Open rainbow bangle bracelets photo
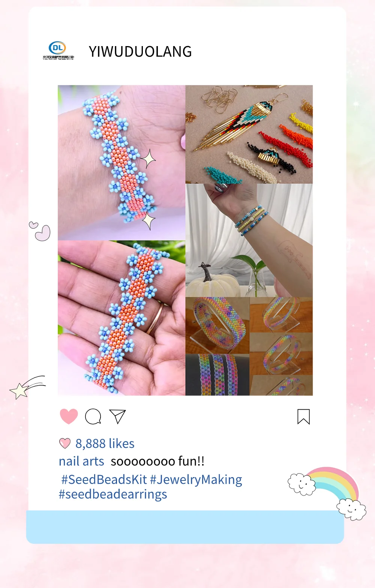 [x=249, y=346]
